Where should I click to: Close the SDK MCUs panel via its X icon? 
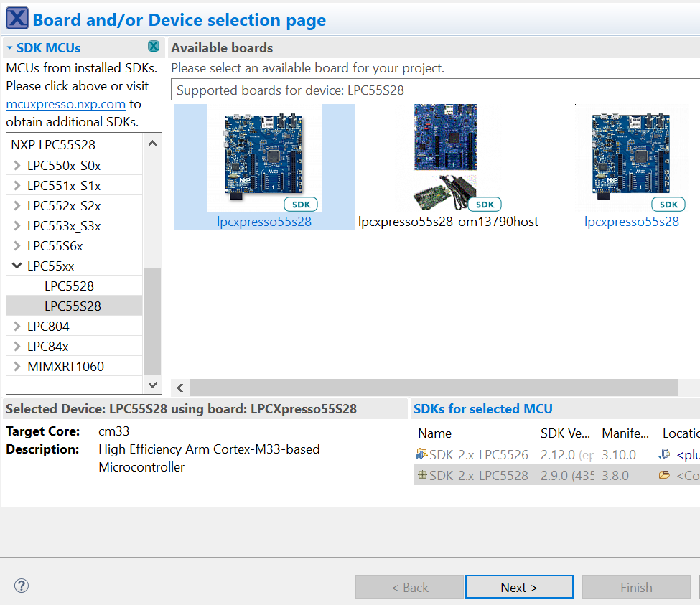153,46
